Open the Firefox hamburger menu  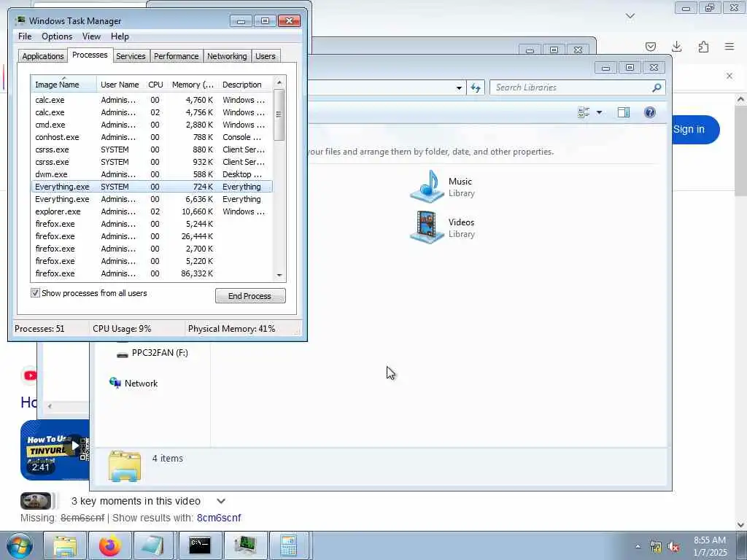coord(729,47)
